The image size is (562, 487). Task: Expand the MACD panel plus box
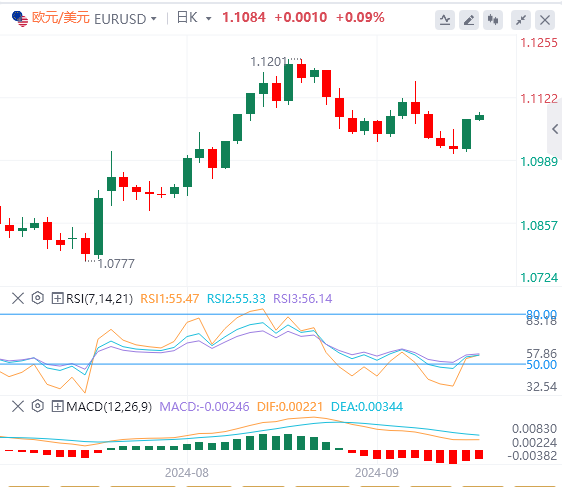pyautogui.click(x=57, y=406)
